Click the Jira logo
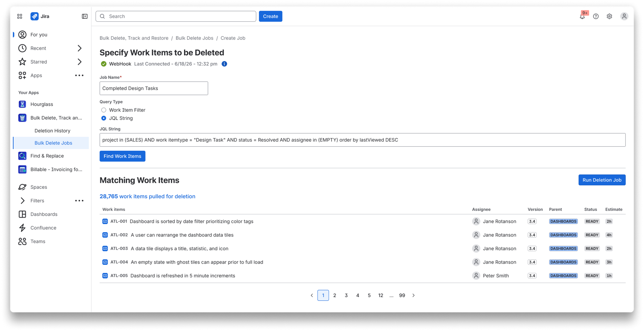Viewport: 644px width, 331px height. pos(35,16)
